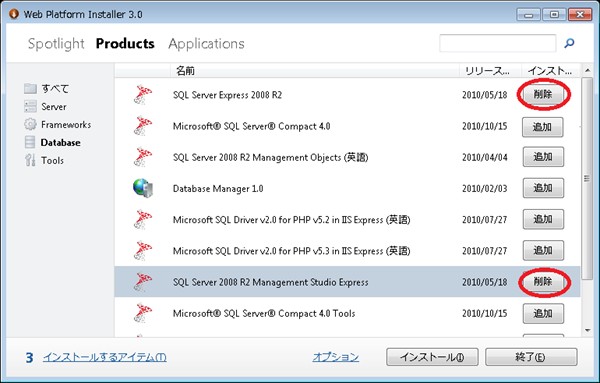Click the vertical scrollbar thumb
Viewport: 600px width, 383px height.
click(587, 178)
